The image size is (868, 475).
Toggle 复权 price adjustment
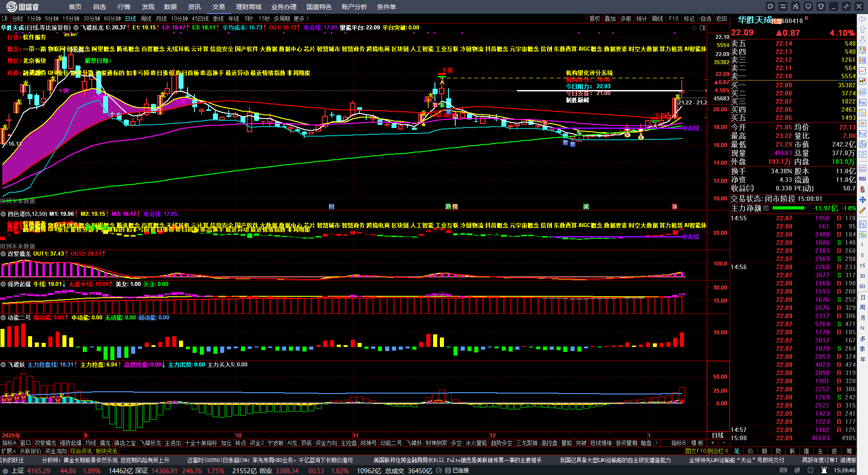[594, 19]
